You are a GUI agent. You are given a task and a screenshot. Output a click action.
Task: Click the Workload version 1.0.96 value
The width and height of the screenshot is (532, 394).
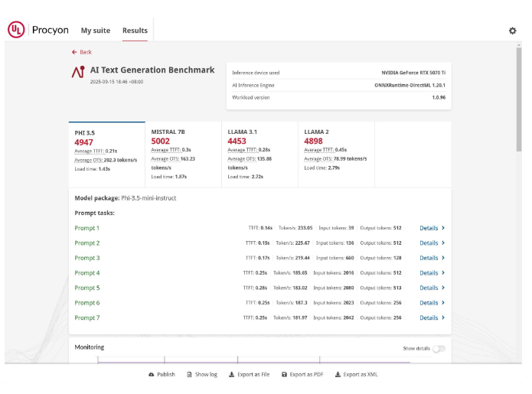[439, 97]
